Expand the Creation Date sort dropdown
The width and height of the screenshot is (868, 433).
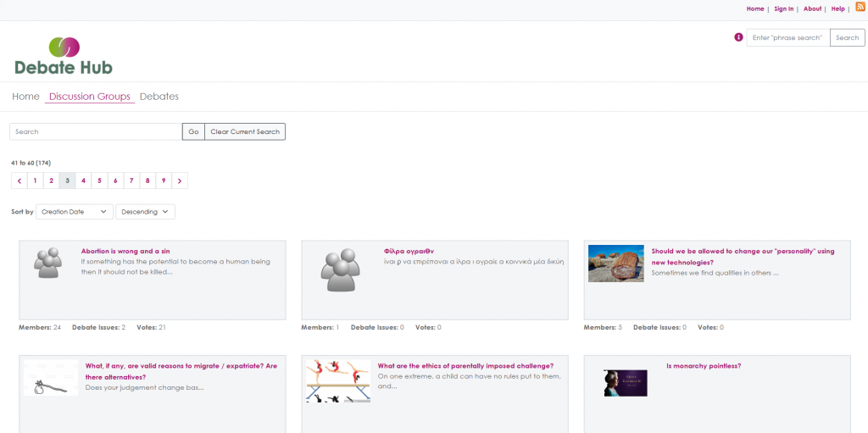[75, 212]
